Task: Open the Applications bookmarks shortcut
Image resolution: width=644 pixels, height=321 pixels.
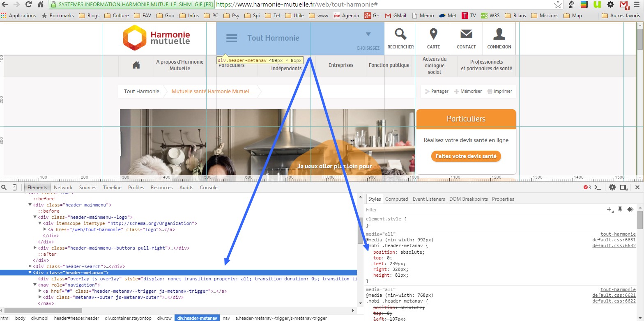Action: [x=18, y=16]
